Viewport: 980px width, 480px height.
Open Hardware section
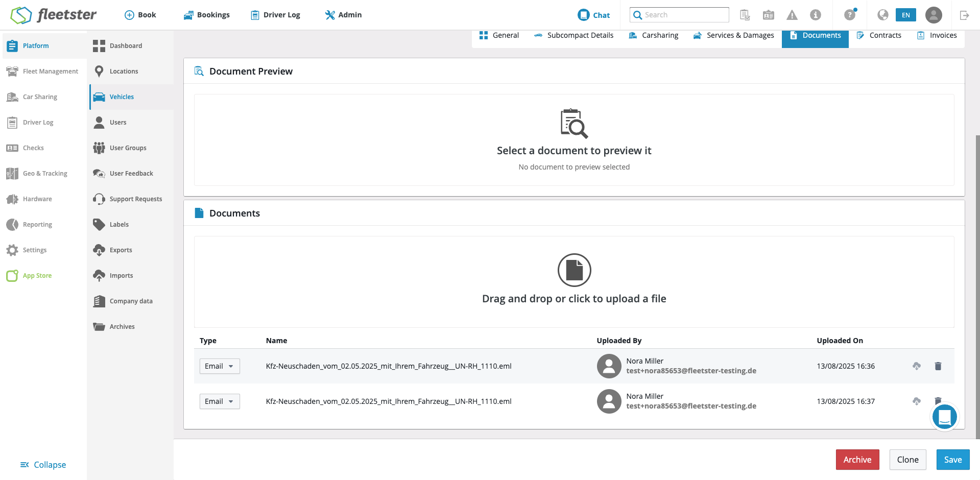tap(44, 199)
